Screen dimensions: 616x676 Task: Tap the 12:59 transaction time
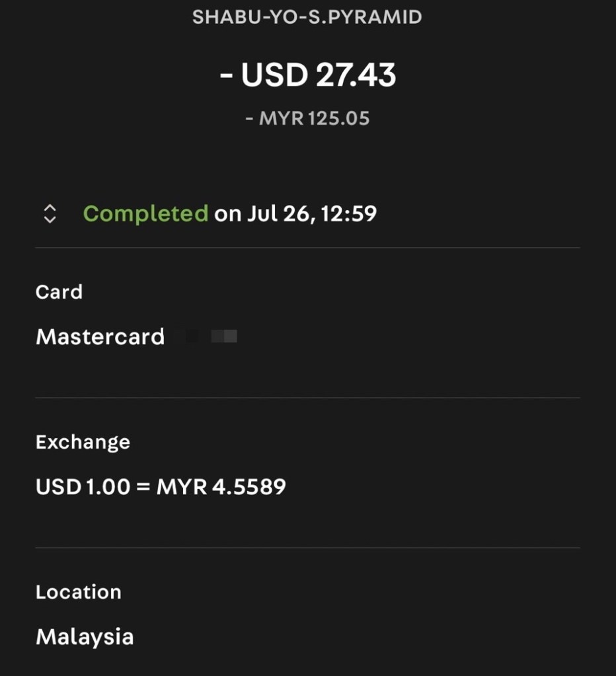(x=349, y=213)
